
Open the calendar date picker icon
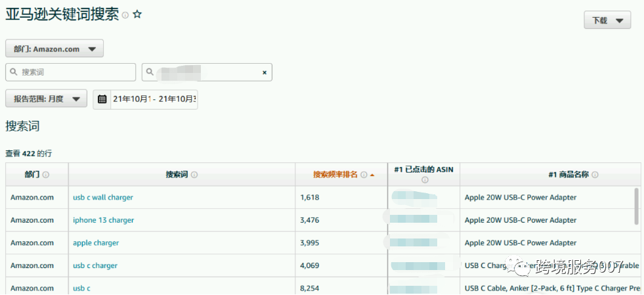click(x=102, y=99)
